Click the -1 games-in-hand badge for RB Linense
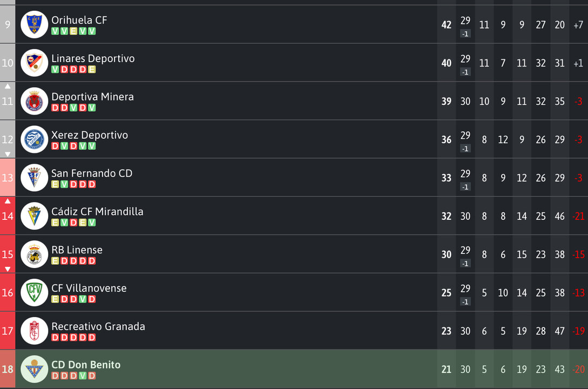 click(465, 263)
